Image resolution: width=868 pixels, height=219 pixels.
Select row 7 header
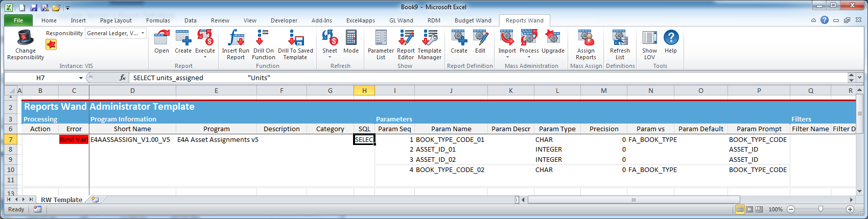10,139
